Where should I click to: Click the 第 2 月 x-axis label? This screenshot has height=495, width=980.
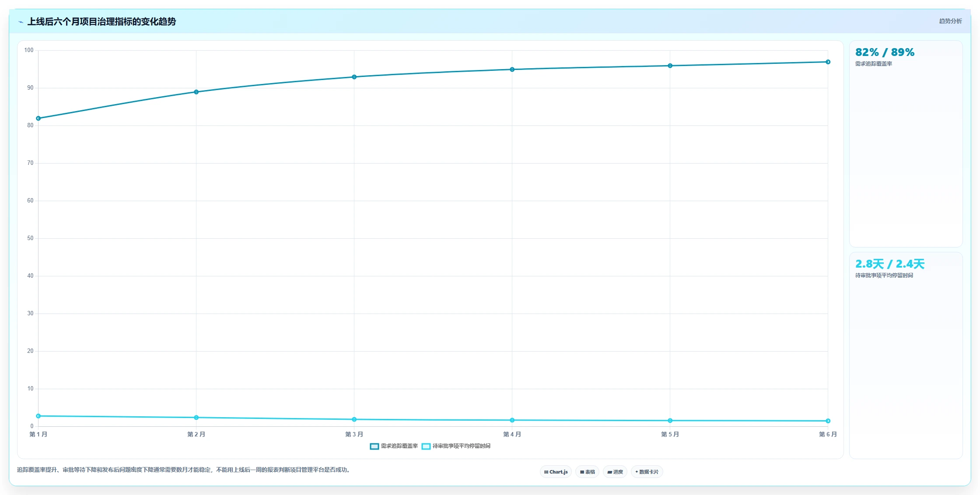point(196,434)
